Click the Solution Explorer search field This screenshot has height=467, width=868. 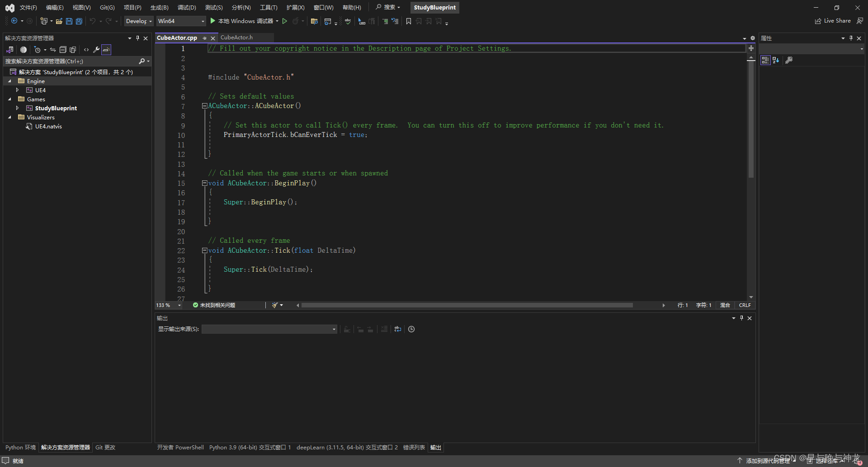[x=70, y=61]
